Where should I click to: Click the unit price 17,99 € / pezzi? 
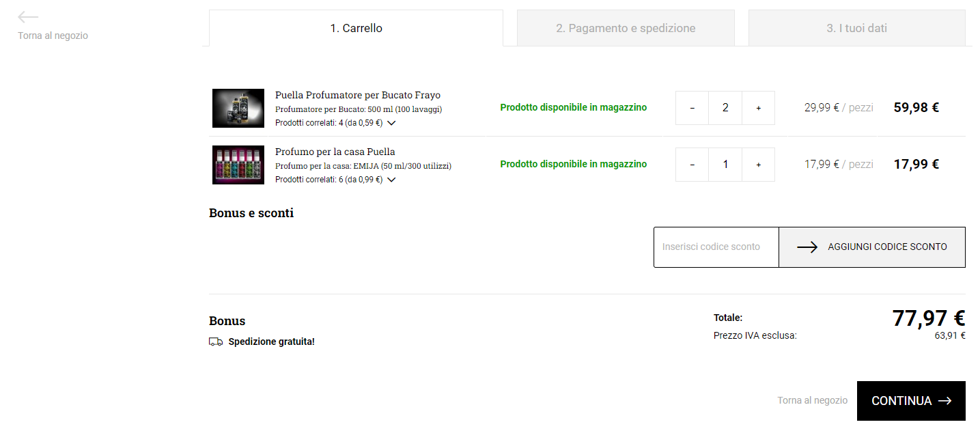click(839, 164)
